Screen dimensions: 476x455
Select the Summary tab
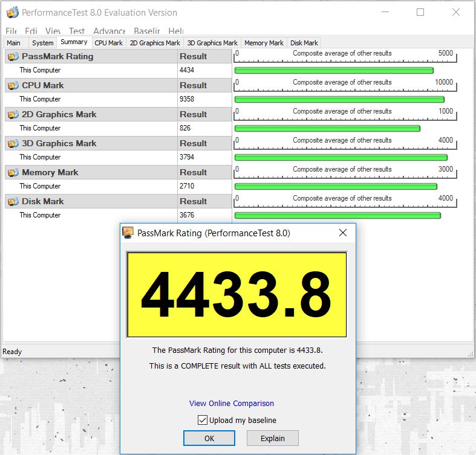(74, 42)
